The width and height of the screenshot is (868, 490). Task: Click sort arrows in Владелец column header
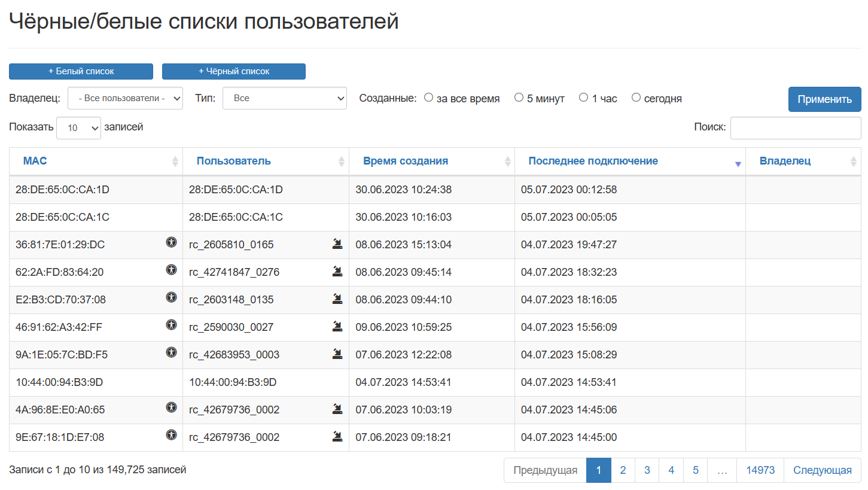(x=854, y=162)
